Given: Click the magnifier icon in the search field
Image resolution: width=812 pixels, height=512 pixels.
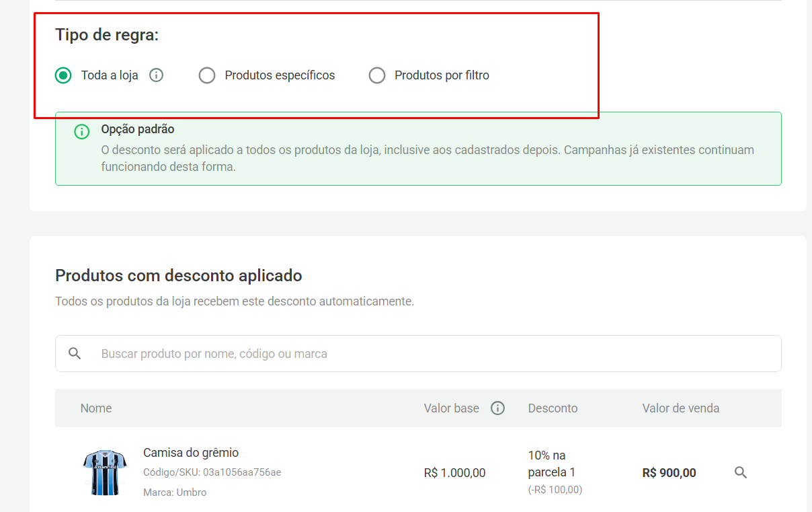Looking at the screenshot, I should coord(75,354).
